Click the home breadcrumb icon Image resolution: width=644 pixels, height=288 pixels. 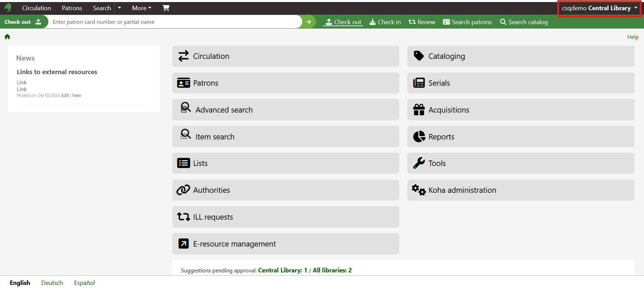tap(7, 37)
